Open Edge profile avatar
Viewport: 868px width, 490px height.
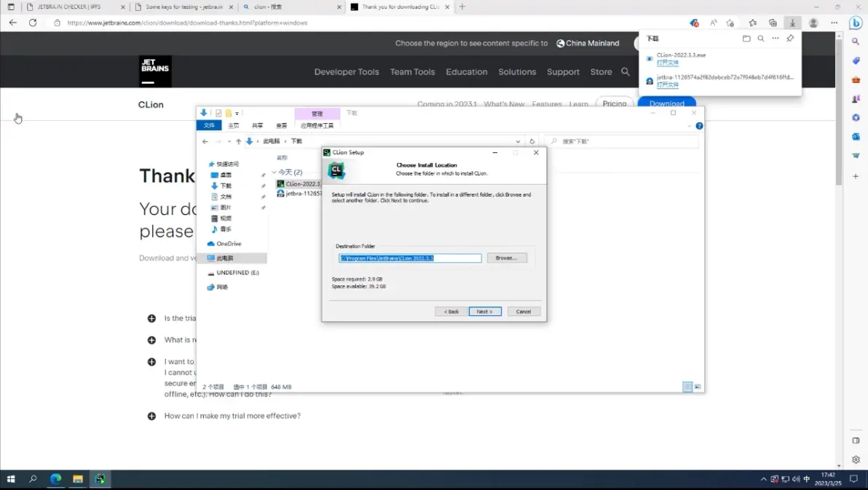click(x=813, y=23)
